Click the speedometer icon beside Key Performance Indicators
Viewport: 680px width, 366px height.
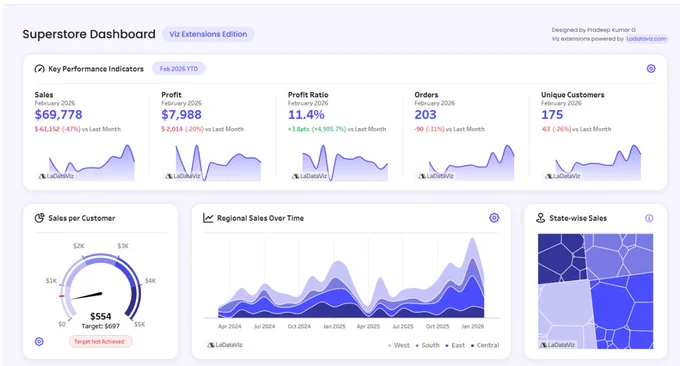pyautogui.click(x=39, y=69)
